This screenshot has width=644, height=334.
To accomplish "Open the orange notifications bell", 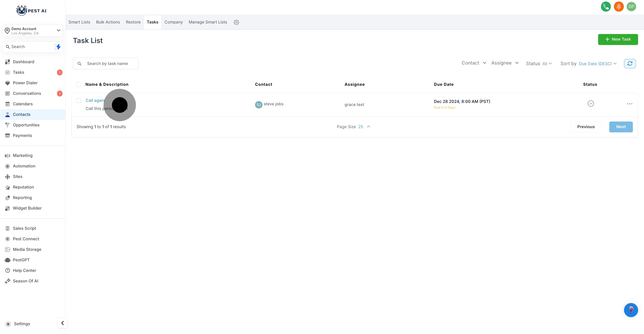I will pyautogui.click(x=619, y=7).
